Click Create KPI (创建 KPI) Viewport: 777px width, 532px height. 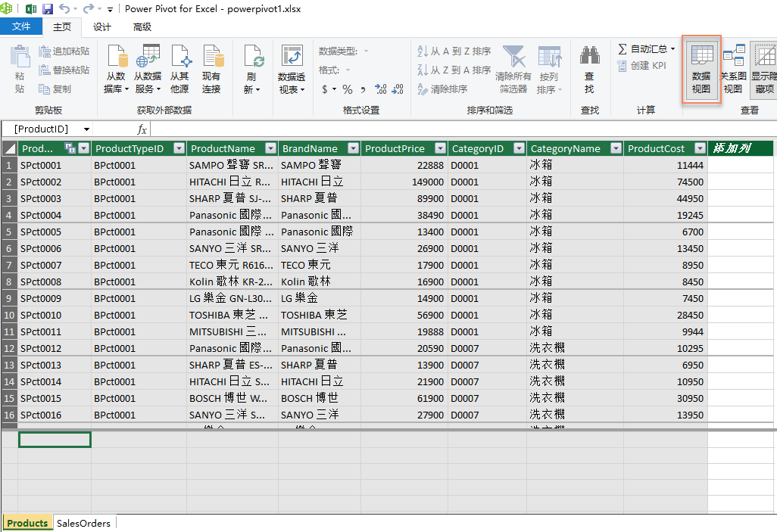pyautogui.click(x=641, y=65)
